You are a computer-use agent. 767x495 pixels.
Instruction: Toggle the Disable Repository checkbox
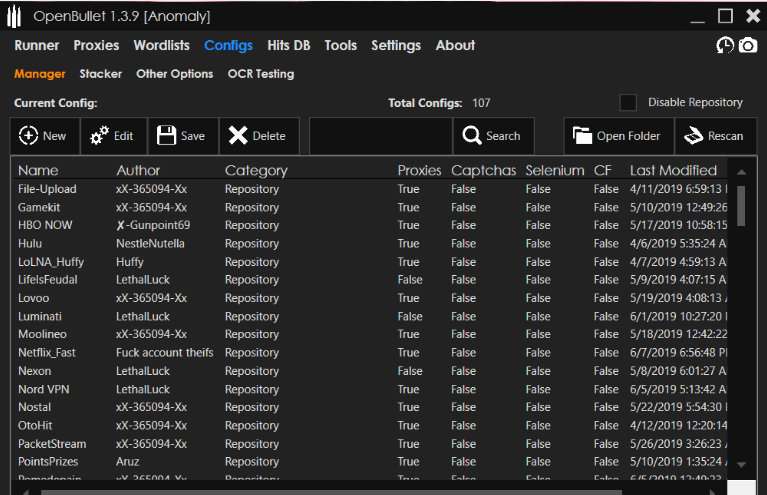628,103
